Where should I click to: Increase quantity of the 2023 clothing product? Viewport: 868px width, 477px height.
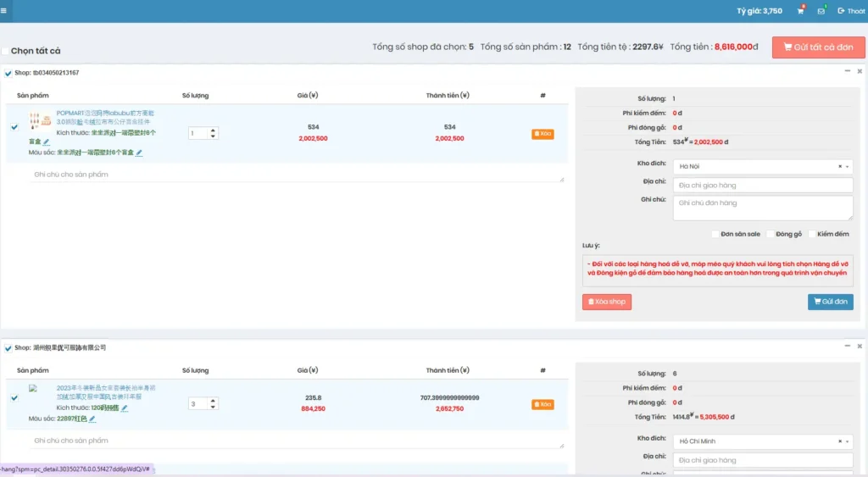(x=213, y=402)
